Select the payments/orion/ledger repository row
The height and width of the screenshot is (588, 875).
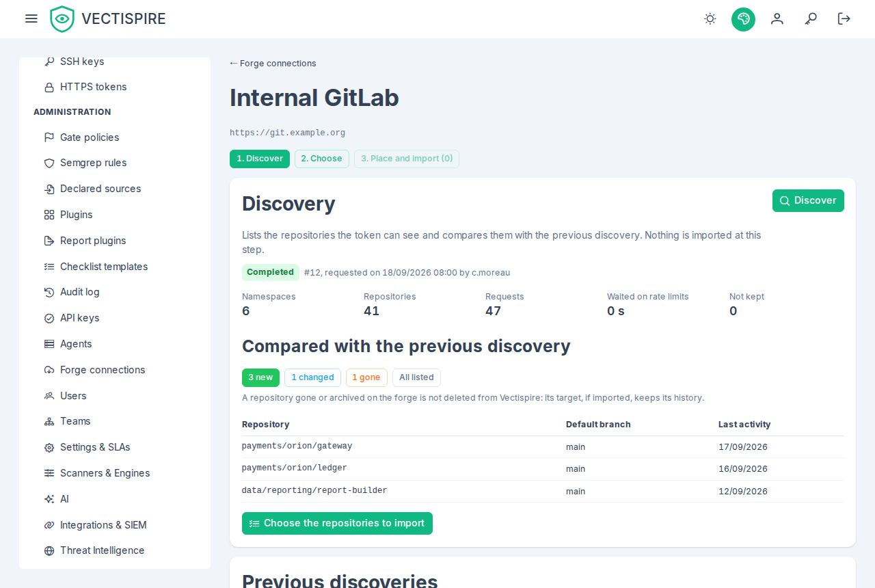(x=543, y=469)
